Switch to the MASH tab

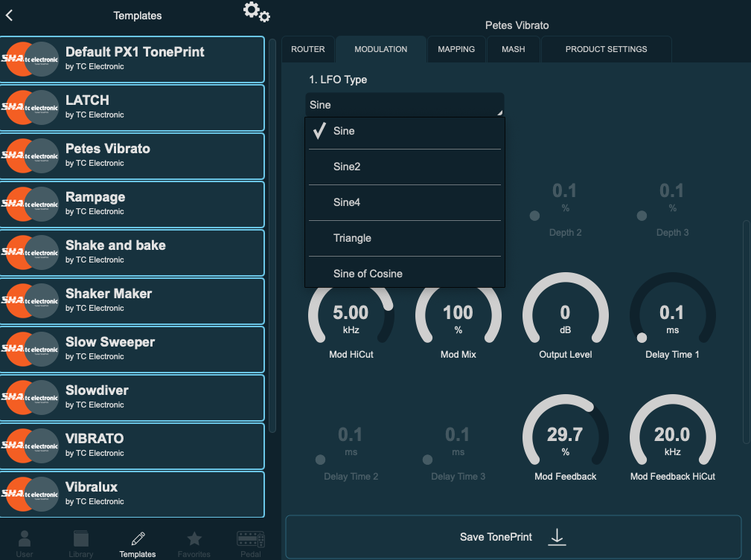click(514, 49)
